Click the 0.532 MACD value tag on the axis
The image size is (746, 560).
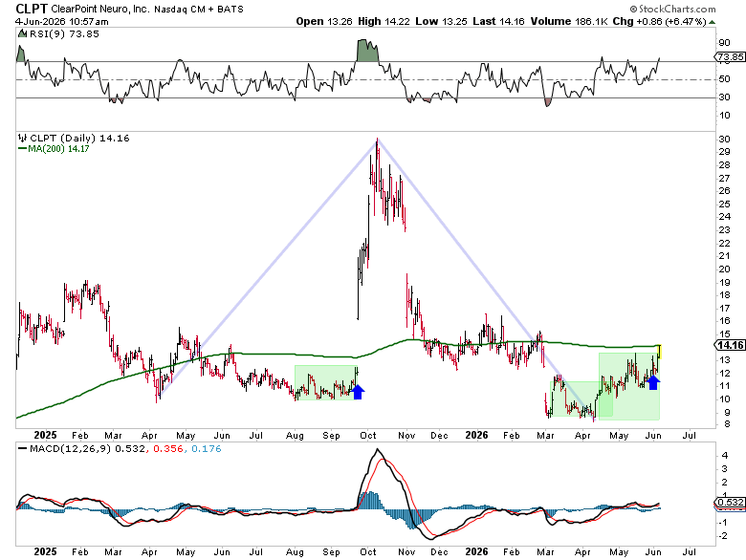731,503
